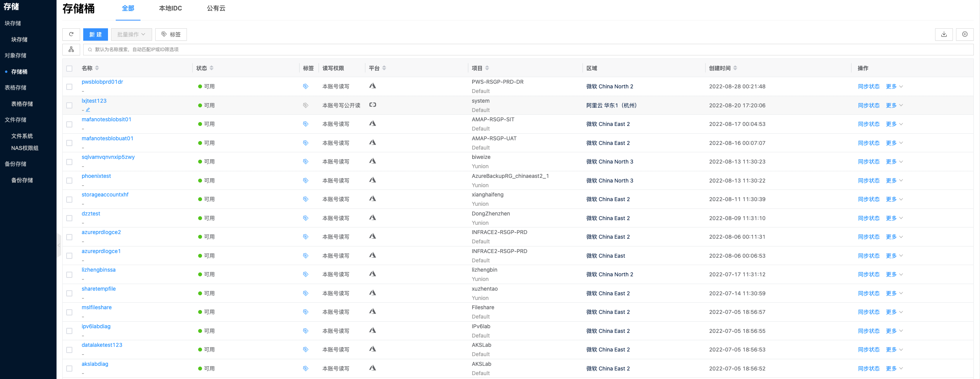The height and width of the screenshot is (379, 980).
Task: Click the Azure platform icon for pwsblobprd01dr
Action: (373, 86)
